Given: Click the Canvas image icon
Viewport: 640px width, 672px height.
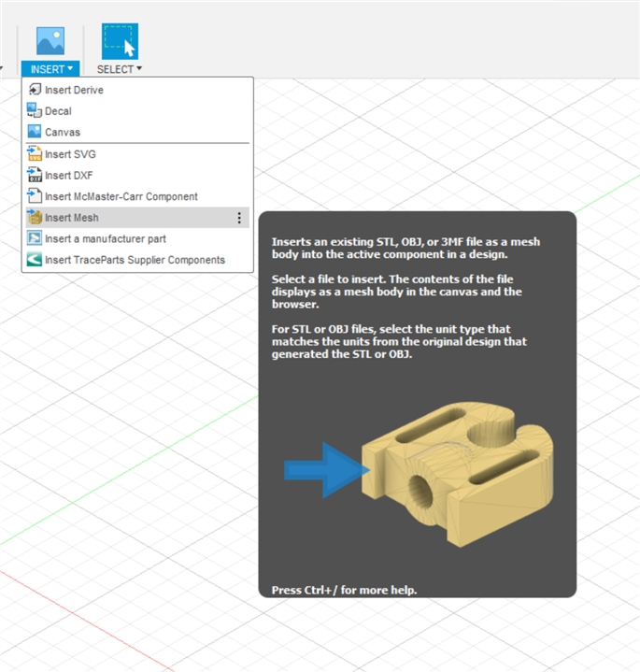Looking at the screenshot, I should pyautogui.click(x=35, y=133).
